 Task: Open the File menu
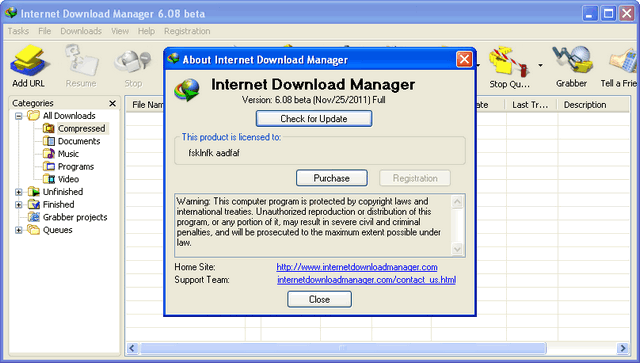[x=44, y=31]
